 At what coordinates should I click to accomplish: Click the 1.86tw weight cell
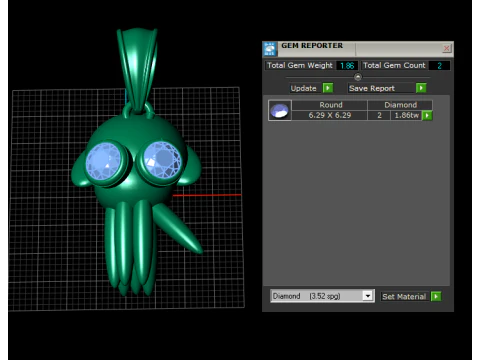406,115
